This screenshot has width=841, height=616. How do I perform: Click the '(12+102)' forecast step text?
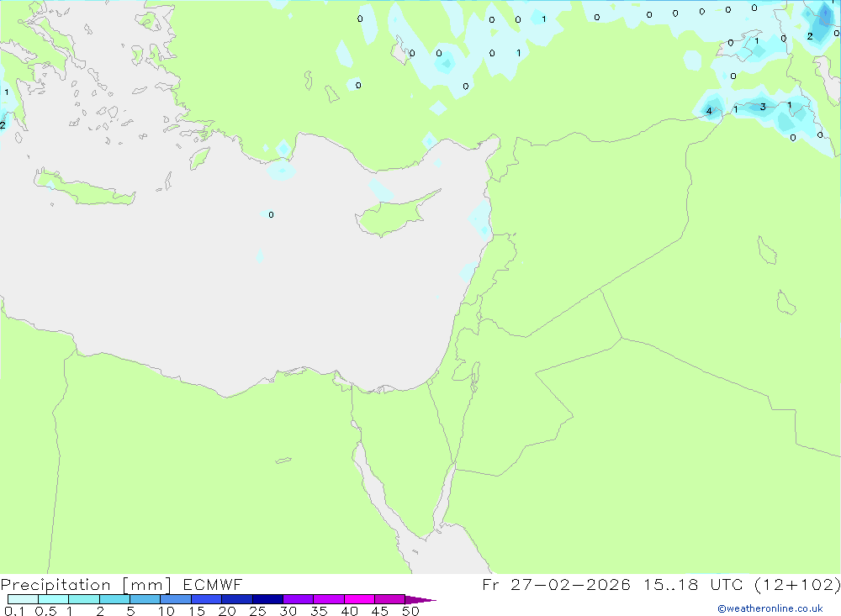797,584
